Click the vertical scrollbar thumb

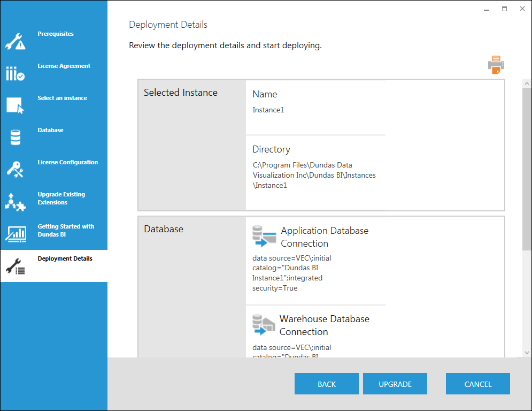tap(527, 169)
